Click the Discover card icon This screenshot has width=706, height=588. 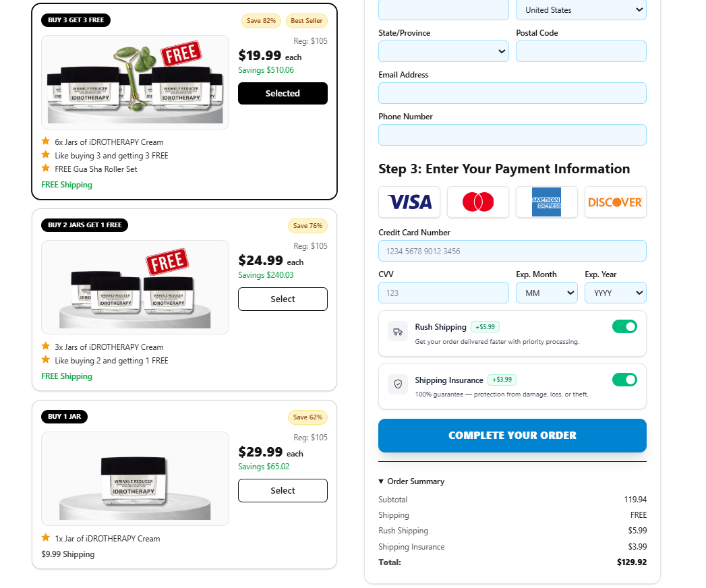tap(615, 202)
